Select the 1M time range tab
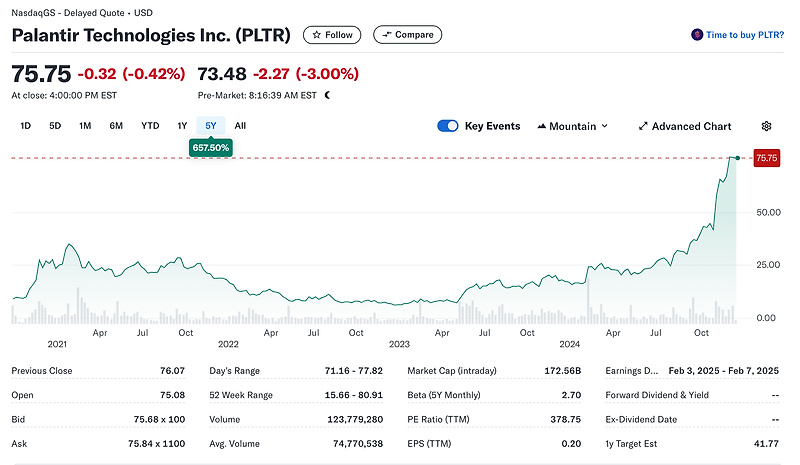Image resolution: width=800 pixels, height=465 pixels. click(x=85, y=126)
